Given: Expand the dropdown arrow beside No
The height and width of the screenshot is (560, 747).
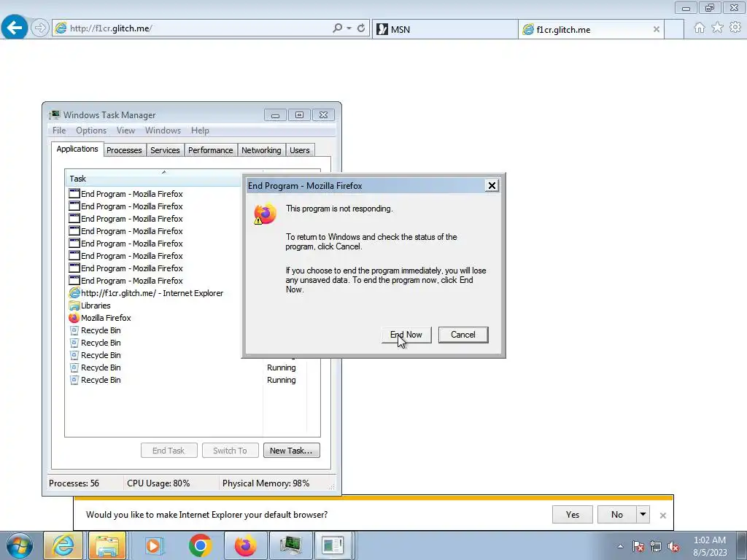Looking at the screenshot, I should pos(643,514).
